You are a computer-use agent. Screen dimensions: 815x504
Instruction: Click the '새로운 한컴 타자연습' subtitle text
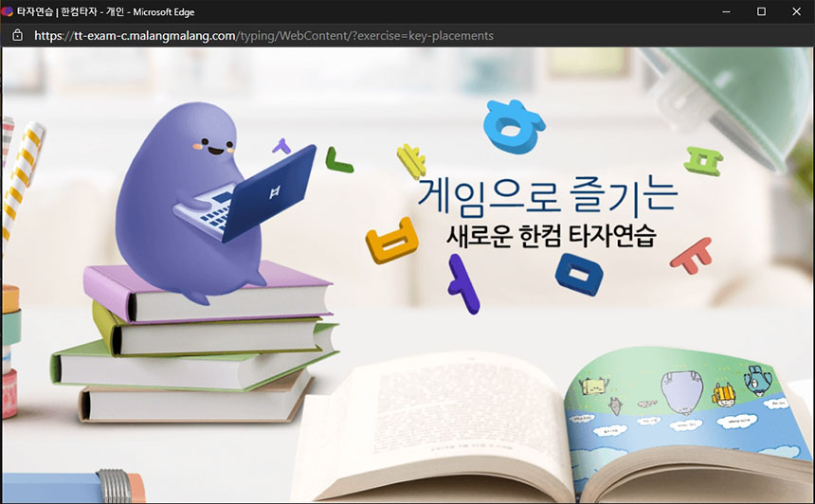(x=552, y=236)
